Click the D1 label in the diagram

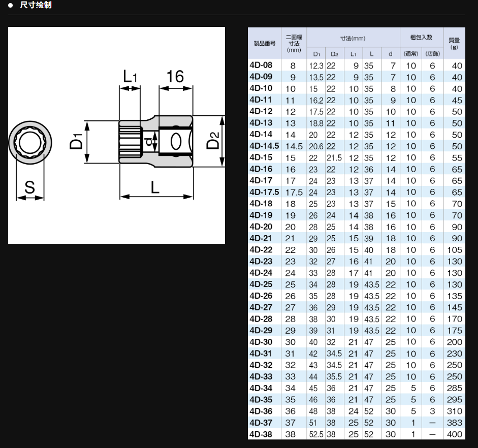point(77,140)
